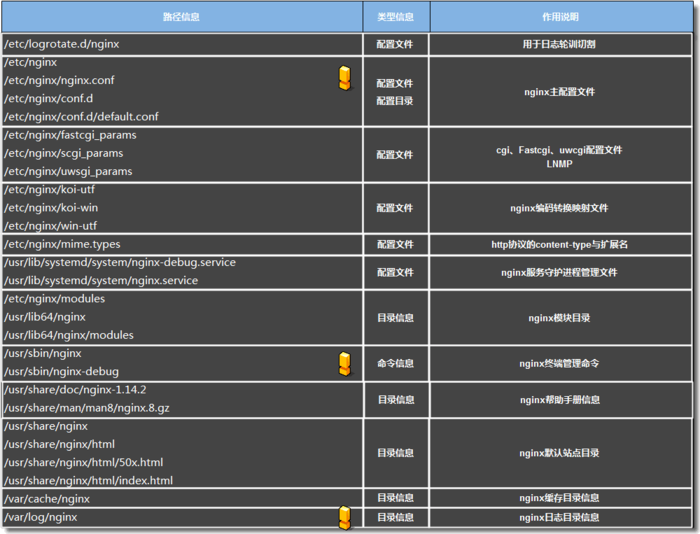Select the /usr/lib64/nginx/modules path
700x534 pixels.
click(x=69, y=335)
